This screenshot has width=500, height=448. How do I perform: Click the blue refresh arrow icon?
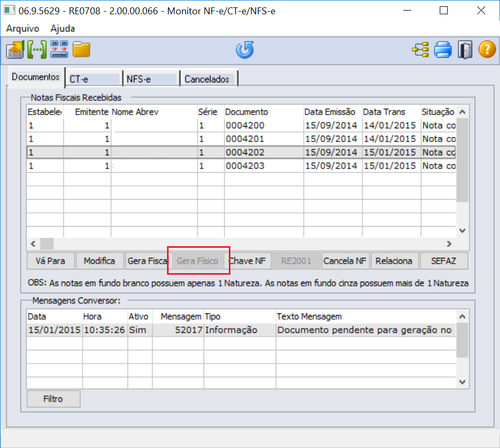coord(245,50)
